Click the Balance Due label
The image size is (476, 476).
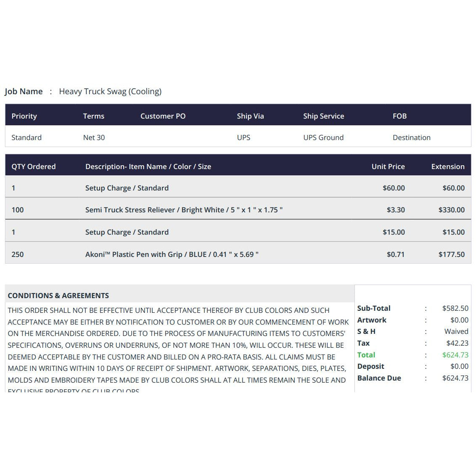(x=379, y=378)
